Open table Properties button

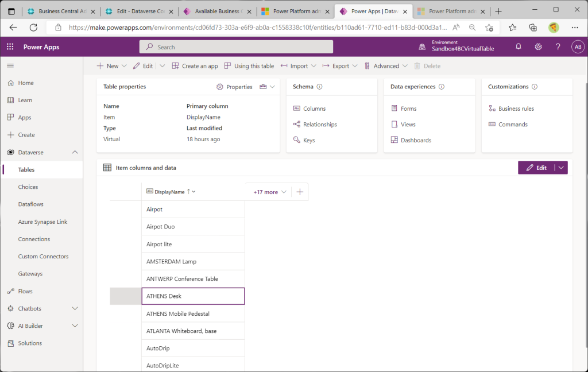(234, 87)
